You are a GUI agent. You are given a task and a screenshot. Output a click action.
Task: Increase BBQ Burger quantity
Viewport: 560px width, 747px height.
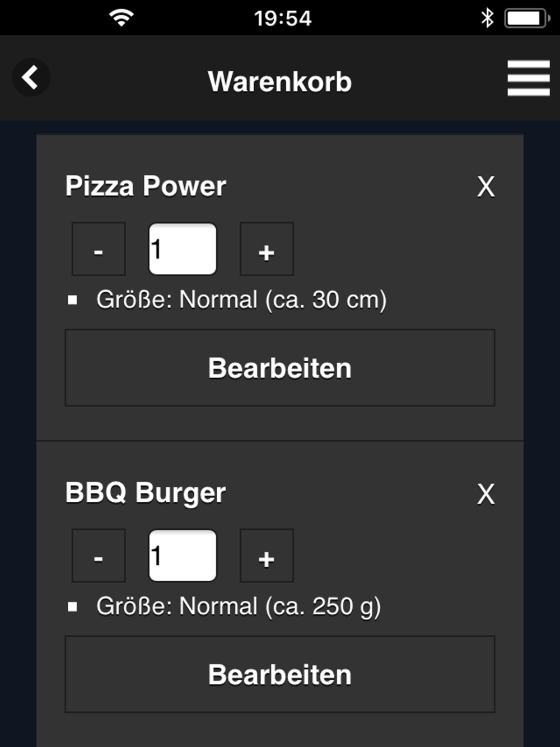click(267, 555)
